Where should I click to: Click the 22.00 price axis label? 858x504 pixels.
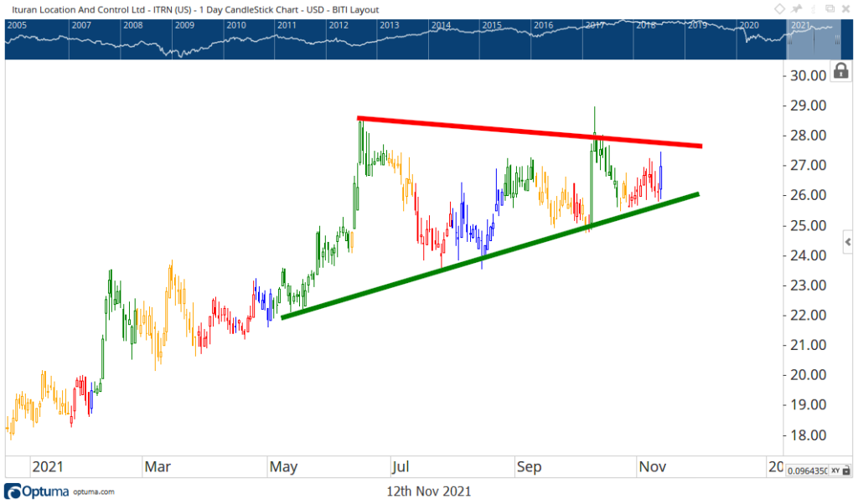click(x=809, y=315)
